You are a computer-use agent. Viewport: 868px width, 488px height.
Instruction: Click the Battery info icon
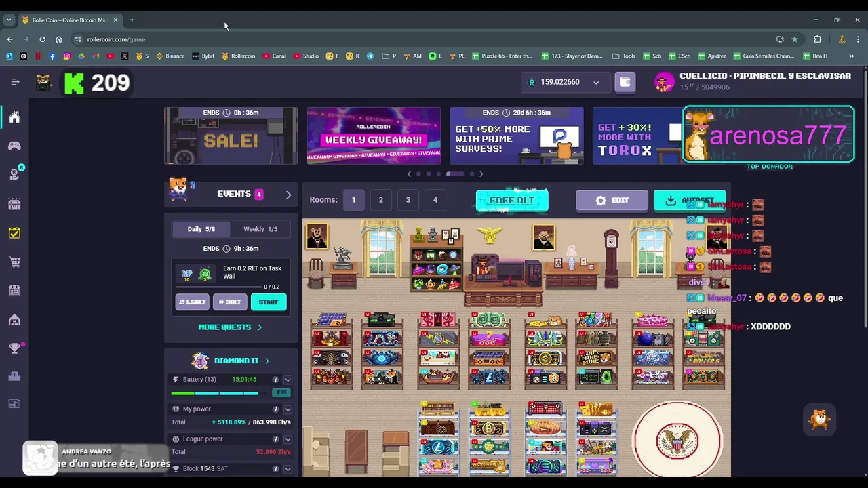(275, 380)
